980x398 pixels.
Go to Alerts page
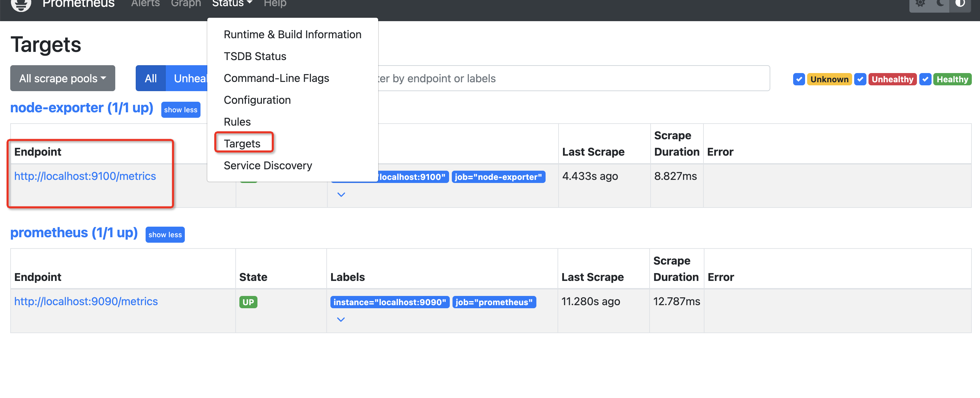tap(145, 4)
